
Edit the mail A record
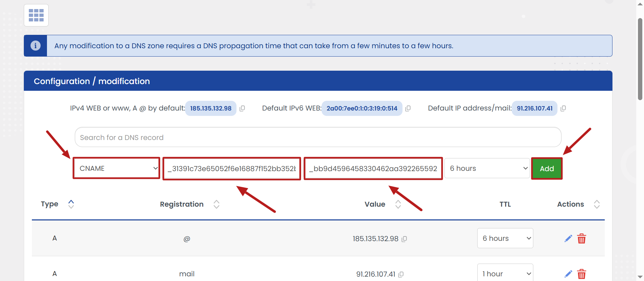pos(568,274)
